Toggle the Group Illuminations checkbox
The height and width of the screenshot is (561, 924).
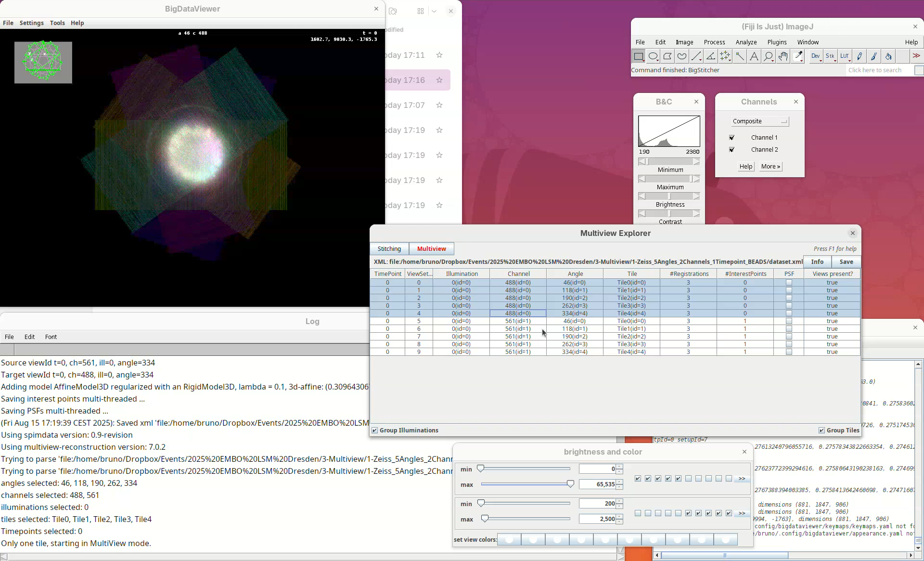point(375,431)
